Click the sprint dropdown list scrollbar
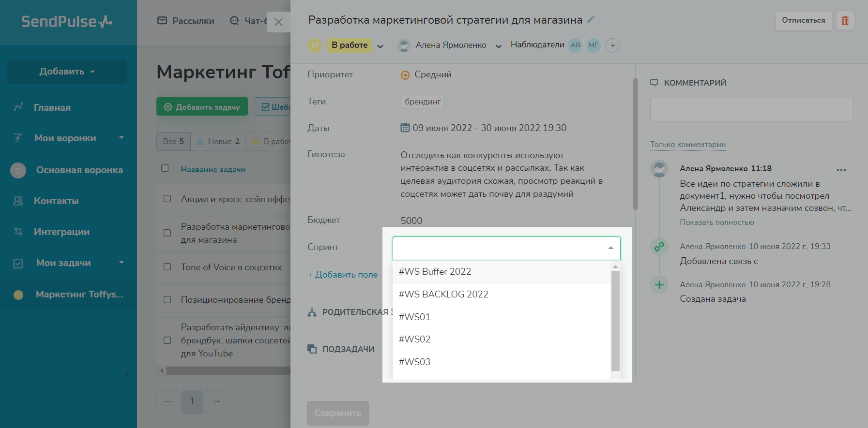Image resolution: width=868 pixels, height=428 pixels. click(x=615, y=320)
